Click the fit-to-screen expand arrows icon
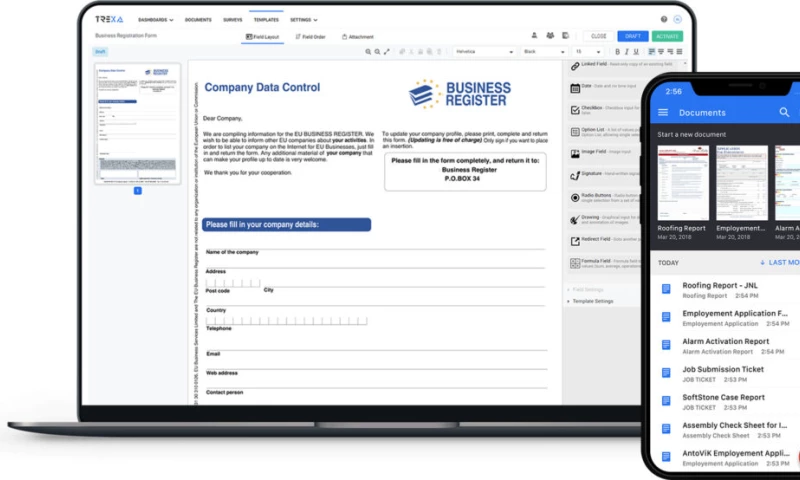800x480 pixels. point(387,52)
